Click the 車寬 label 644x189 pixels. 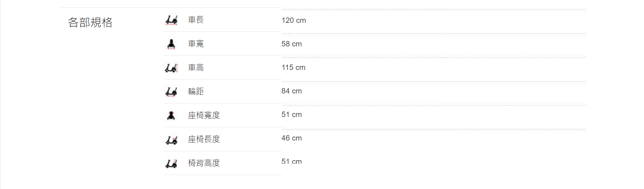click(196, 44)
